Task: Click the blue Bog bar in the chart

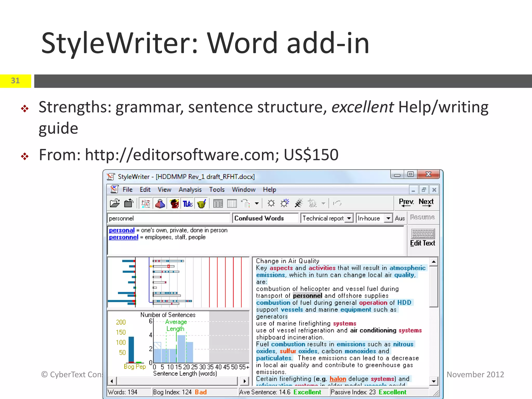Action: (x=131, y=350)
